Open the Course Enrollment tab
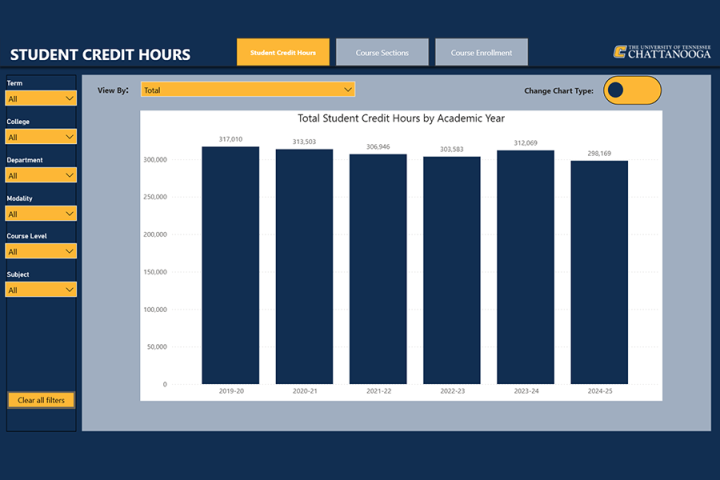 (x=481, y=52)
